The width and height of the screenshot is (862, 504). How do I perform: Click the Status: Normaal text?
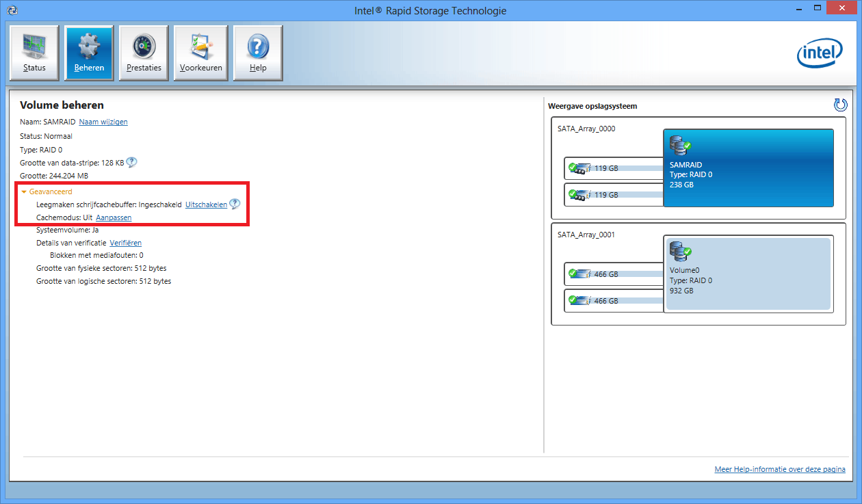[46, 136]
